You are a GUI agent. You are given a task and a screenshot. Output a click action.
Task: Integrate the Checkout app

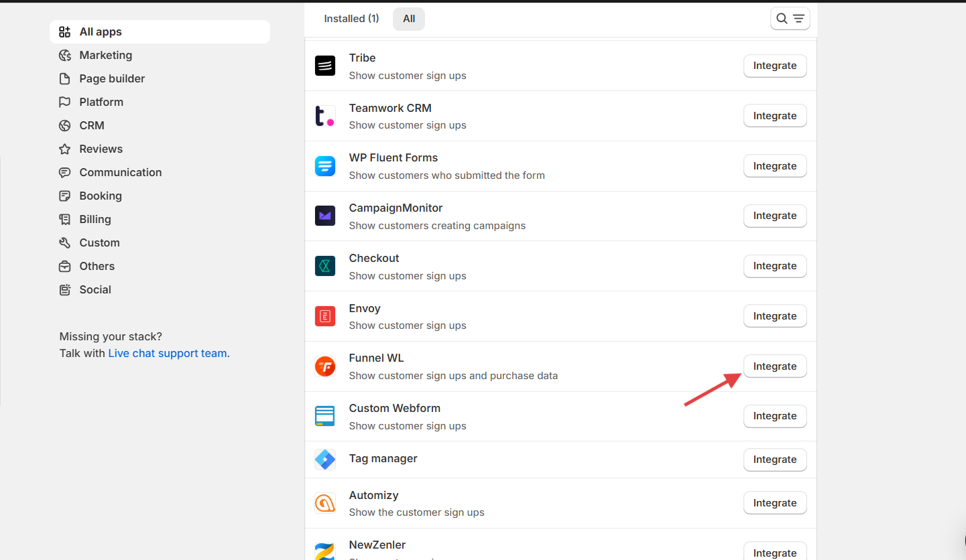(x=775, y=266)
